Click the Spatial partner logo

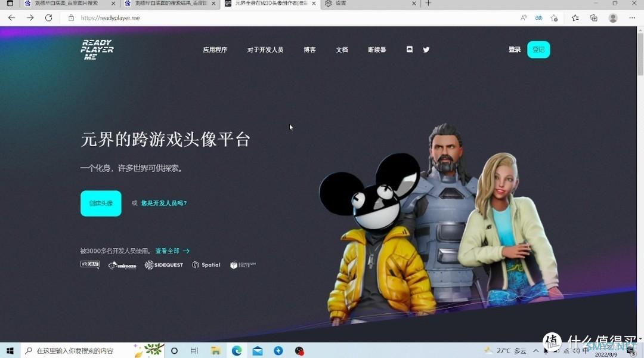coord(206,265)
